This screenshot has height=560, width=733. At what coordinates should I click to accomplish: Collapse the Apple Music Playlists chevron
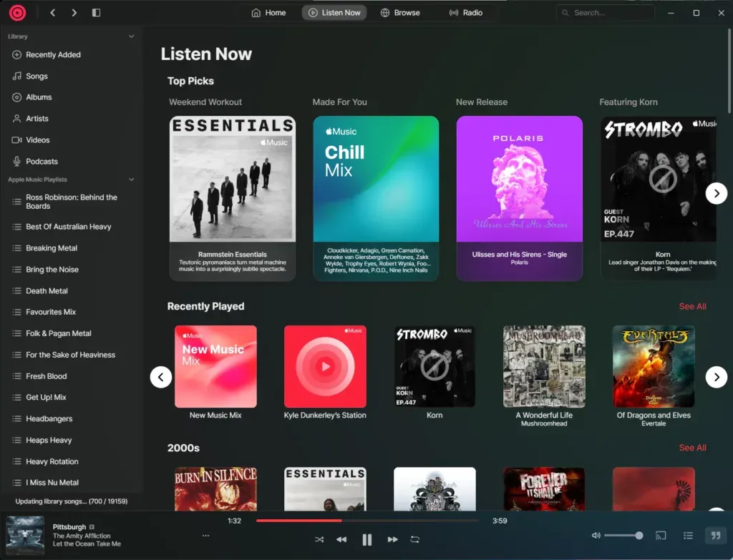coord(132,180)
